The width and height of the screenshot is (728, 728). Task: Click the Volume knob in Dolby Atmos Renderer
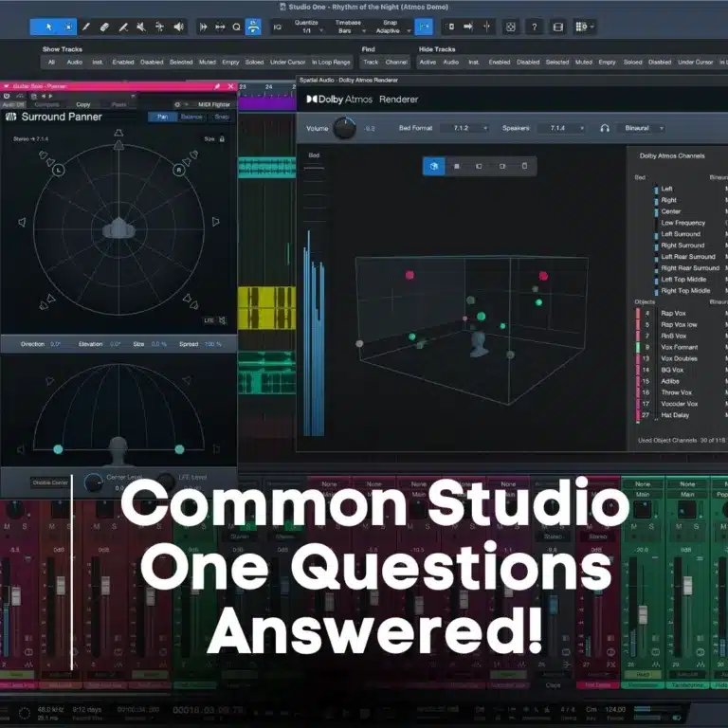[344, 129]
